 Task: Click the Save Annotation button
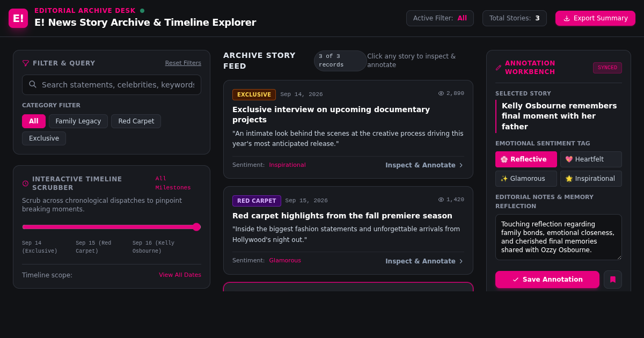[x=547, y=280]
